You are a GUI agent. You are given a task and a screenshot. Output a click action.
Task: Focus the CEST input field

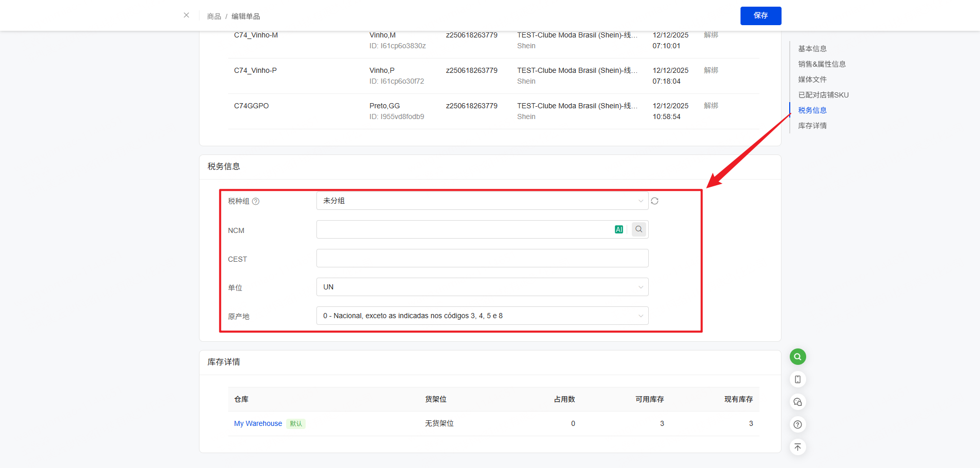[x=482, y=258]
